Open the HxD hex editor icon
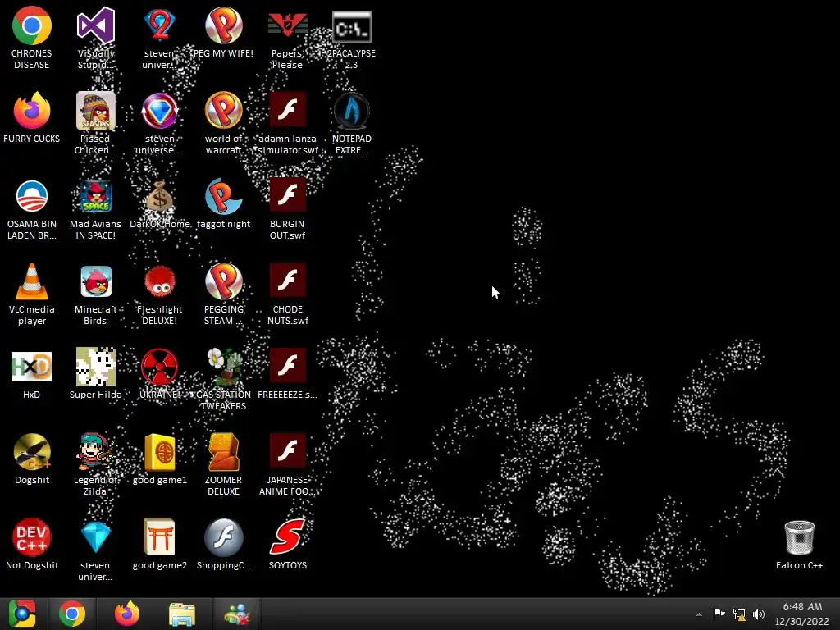Image resolution: width=840 pixels, height=630 pixels. pos(32,367)
